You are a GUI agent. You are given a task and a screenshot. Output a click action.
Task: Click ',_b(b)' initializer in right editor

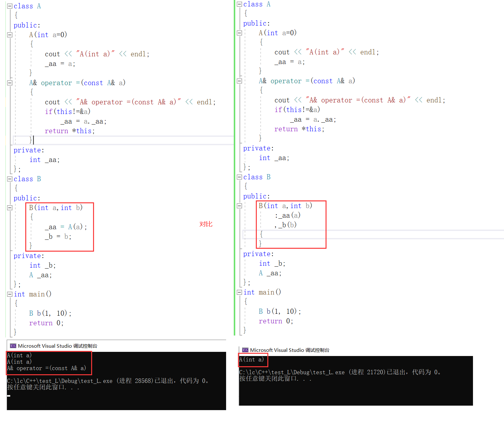[286, 225]
